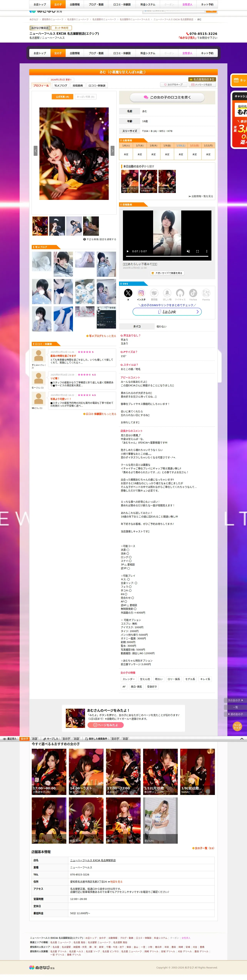The image size is (247, 980).
Task: Open 口コミ・体験談をもっと見る link
Action: point(100,414)
